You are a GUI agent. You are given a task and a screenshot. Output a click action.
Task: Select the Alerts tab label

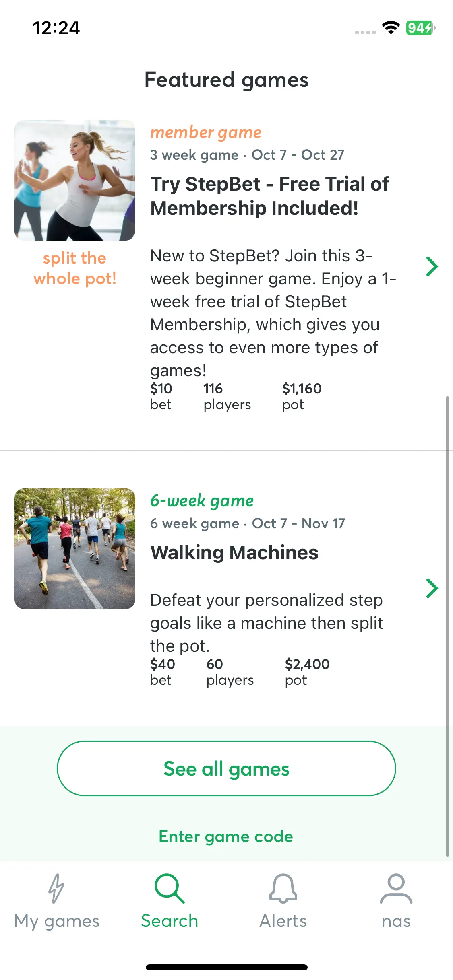283,921
